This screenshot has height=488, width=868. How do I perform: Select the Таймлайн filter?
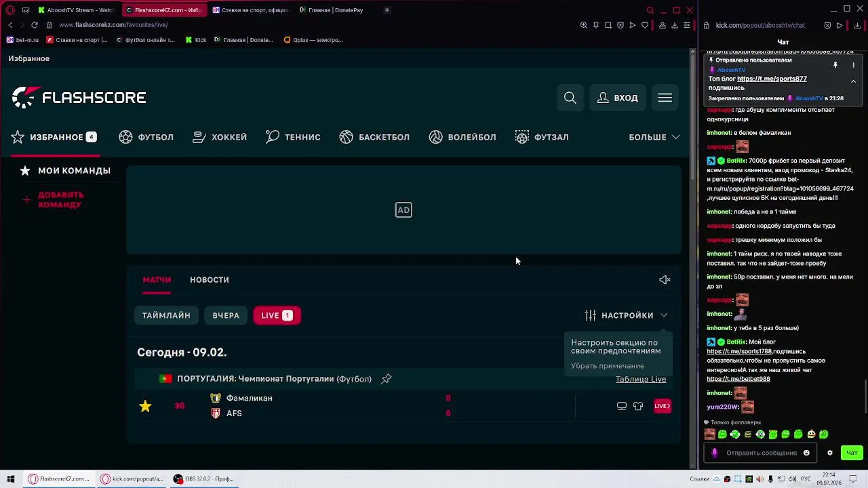tap(166, 315)
